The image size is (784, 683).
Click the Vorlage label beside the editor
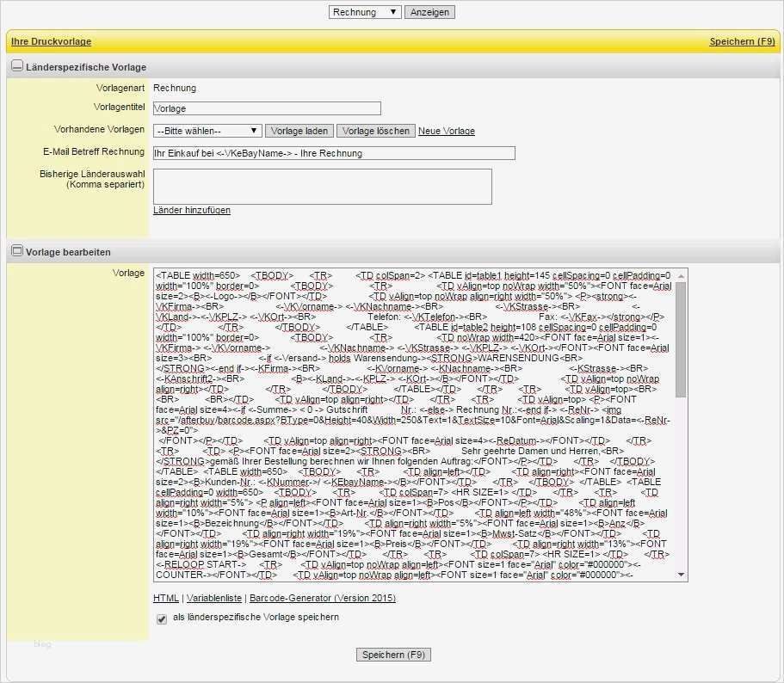click(x=128, y=273)
